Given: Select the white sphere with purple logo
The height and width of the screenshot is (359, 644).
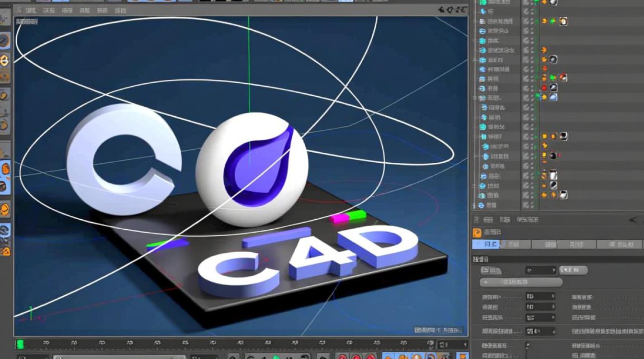Looking at the screenshot, I should pyautogui.click(x=252, y=168).
